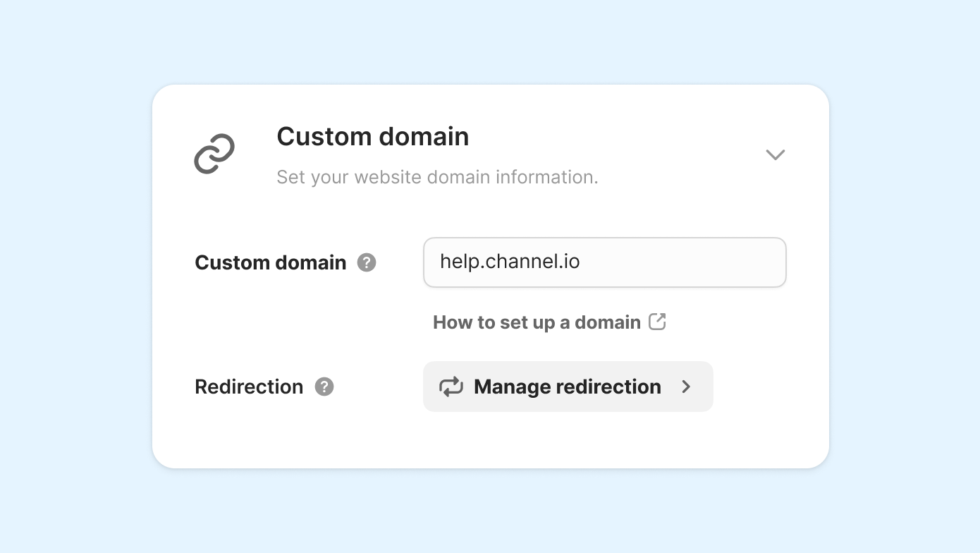
Task: Click the 'Custom domain' section heading title
Action: coord(372,136)
